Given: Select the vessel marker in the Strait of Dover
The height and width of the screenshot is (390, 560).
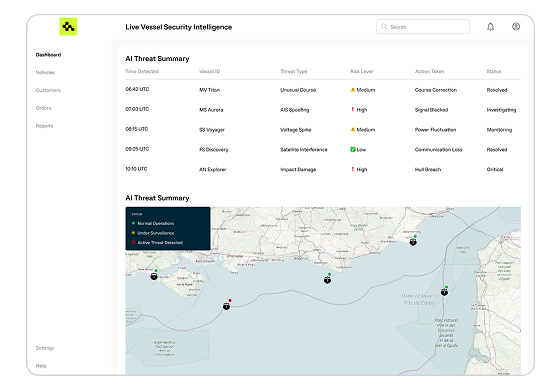Looking at the screenshot, I should pos(444,292).
